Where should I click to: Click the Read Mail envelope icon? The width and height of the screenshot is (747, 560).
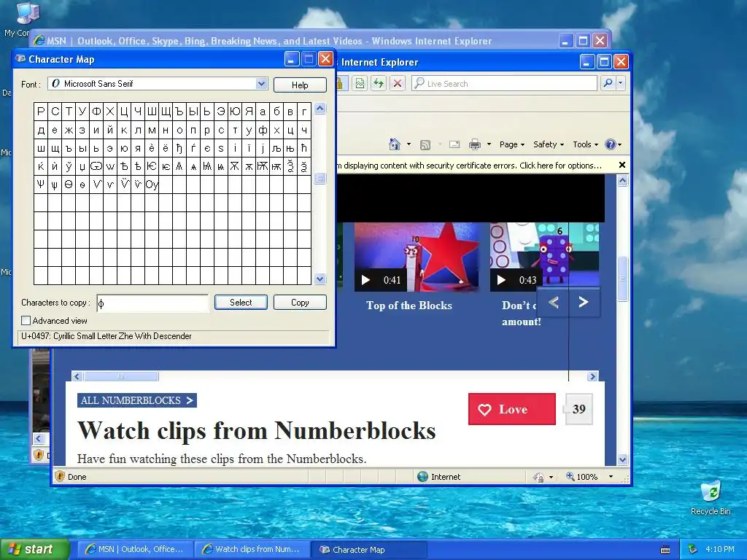pos(454,144)
